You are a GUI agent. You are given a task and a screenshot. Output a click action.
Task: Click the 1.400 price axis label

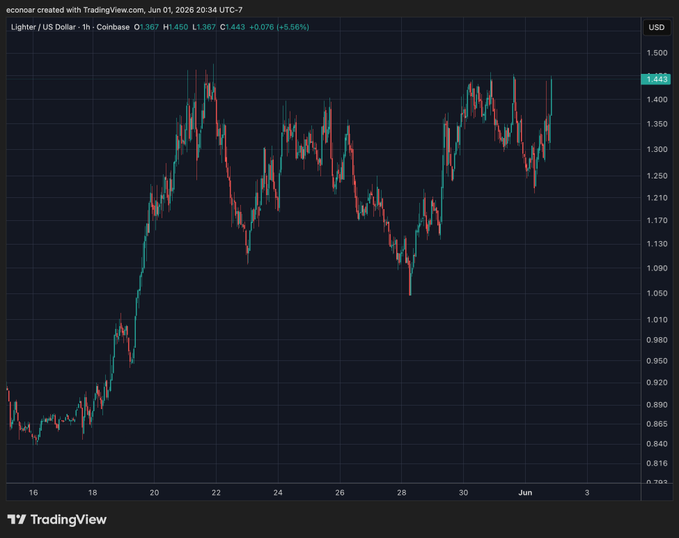pyautogui.click(x=657, y=100)
